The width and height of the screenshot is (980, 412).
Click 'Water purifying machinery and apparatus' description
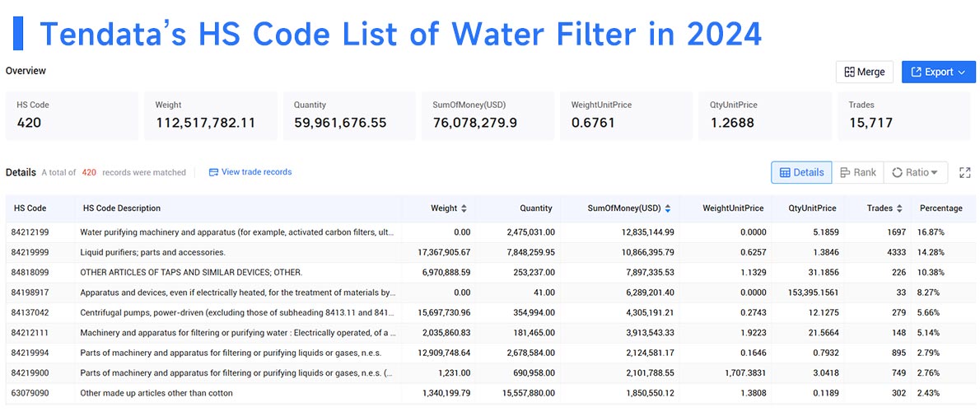pyautogui.click(x=237, y=232)
